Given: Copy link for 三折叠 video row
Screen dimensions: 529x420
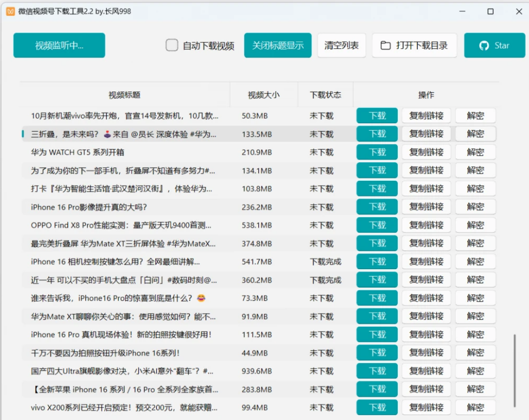Looking at the screenshot, I should click(426, 134).
